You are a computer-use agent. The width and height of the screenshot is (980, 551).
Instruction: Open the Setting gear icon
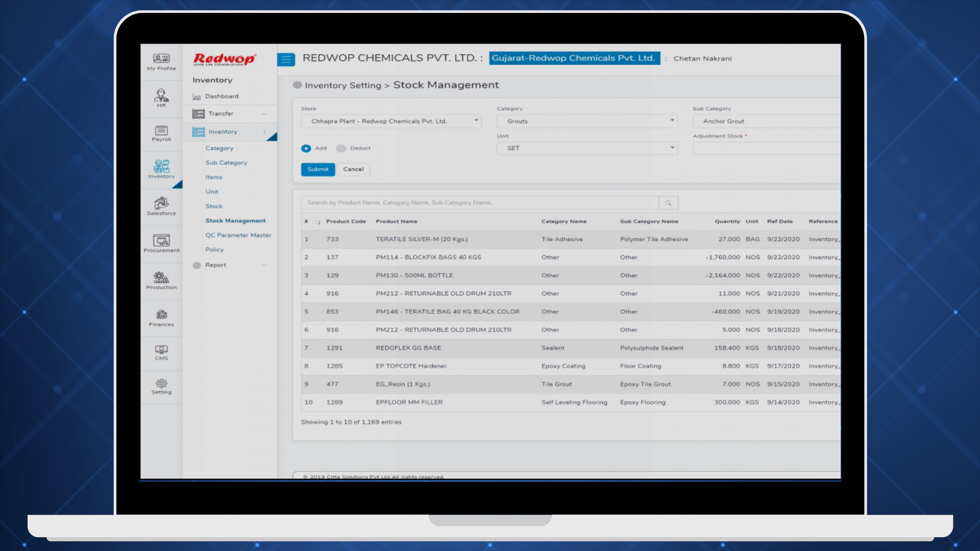(161, 383)
